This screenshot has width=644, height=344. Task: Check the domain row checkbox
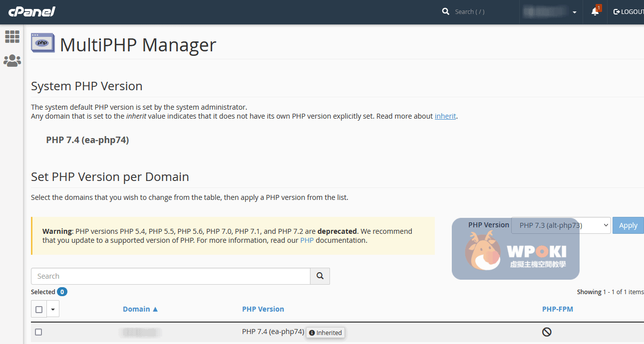pos(38,332)
